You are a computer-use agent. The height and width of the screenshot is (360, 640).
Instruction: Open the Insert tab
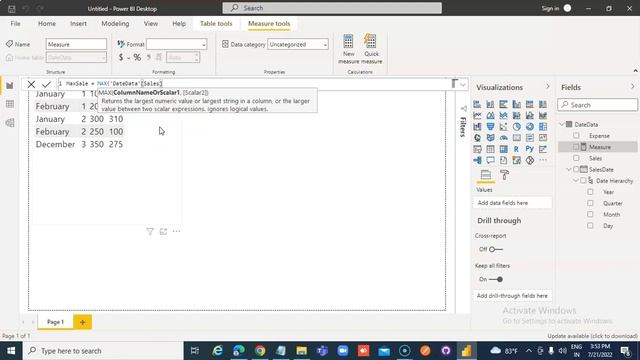pos(78,24)
